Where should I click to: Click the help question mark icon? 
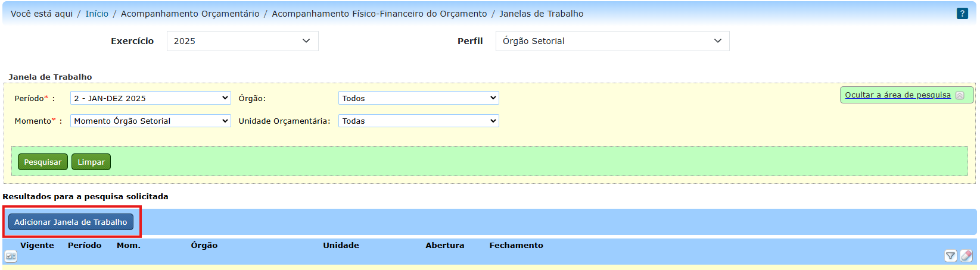[962, 14]
